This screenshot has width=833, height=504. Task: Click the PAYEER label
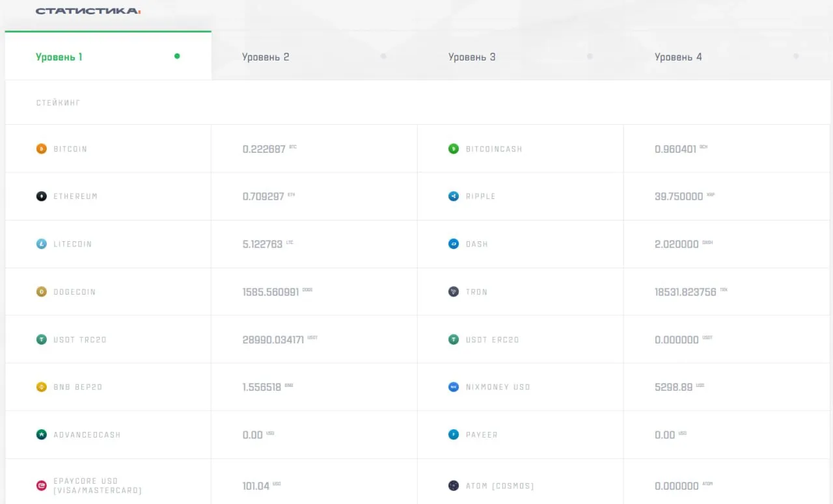pyautogui.click(x=482, y=434)
